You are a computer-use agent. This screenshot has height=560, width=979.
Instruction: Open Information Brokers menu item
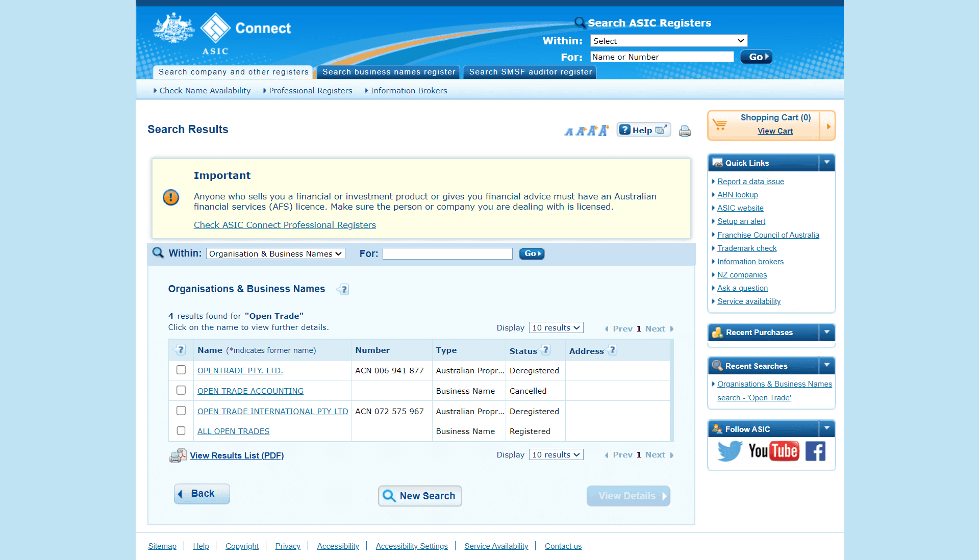tap(408, 90)
